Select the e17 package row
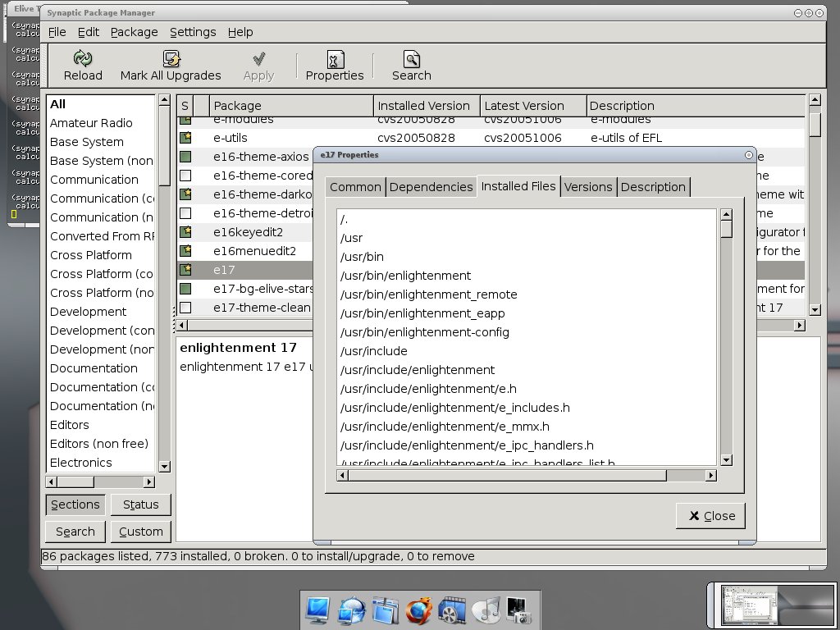The width and height of the screenshot is (840, 630). [245, 270]
